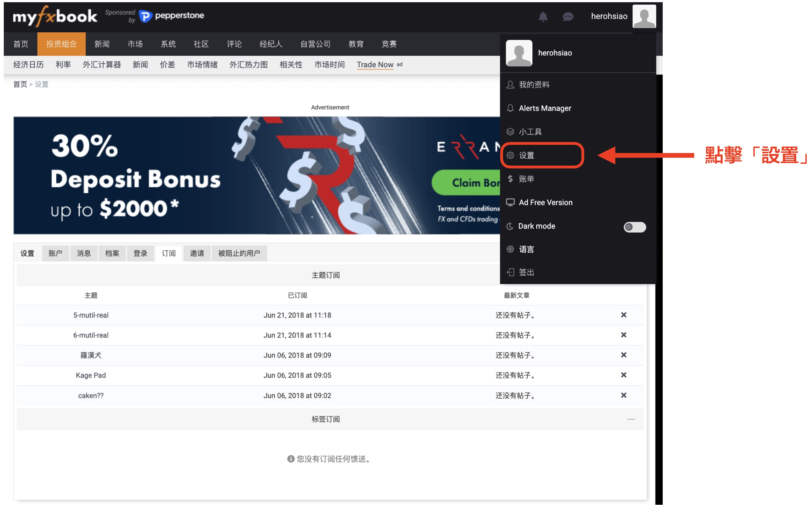
Task: Open the messages chat bubble icon
Action: (x=568, y=16)
